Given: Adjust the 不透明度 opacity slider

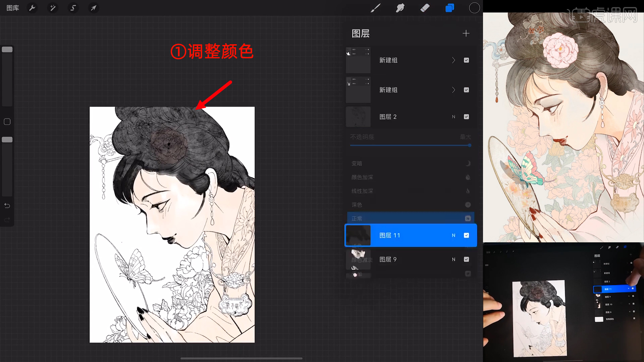Looking at the screenshot, I should click(411, 145).
